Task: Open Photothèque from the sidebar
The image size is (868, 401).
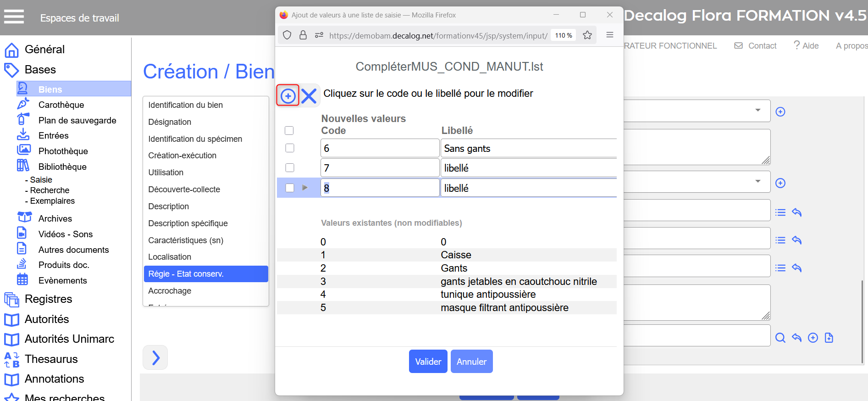Action: (63, 151)
